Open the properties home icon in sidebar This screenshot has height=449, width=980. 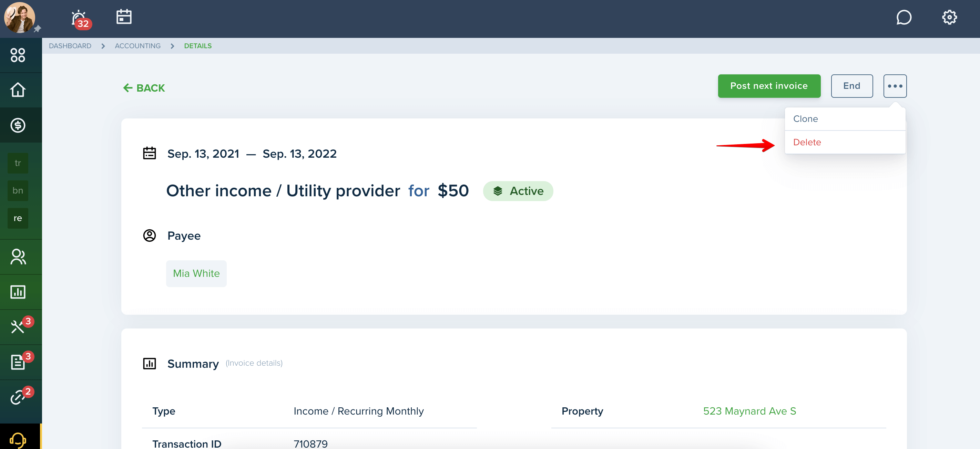coord(18,90)
